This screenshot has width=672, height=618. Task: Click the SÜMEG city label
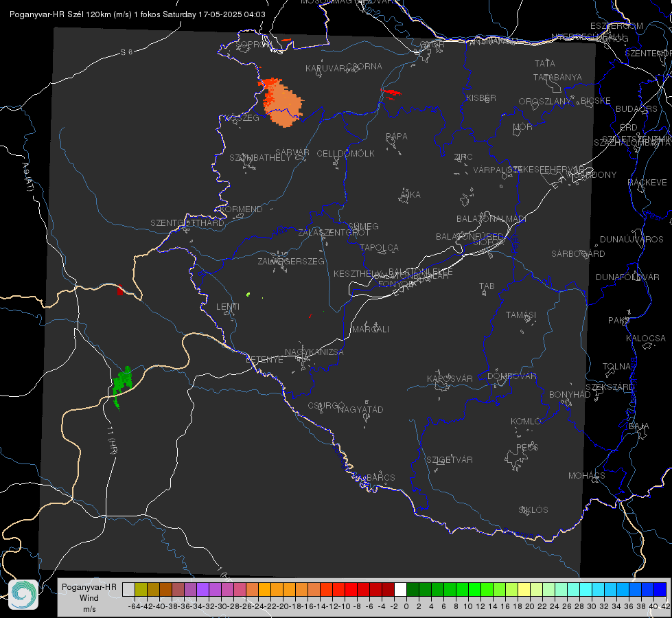(x=363, y=226)
